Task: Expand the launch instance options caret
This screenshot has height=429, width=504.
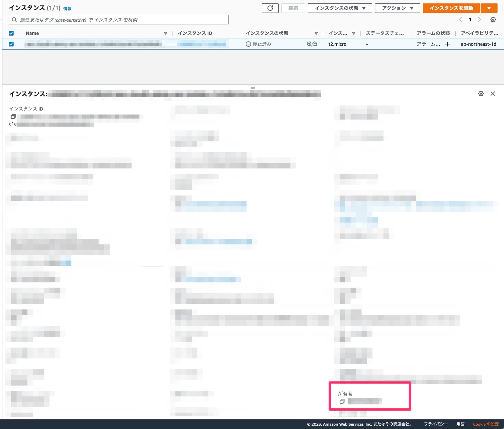Action: pyautogui.click(x=489, y=8)
